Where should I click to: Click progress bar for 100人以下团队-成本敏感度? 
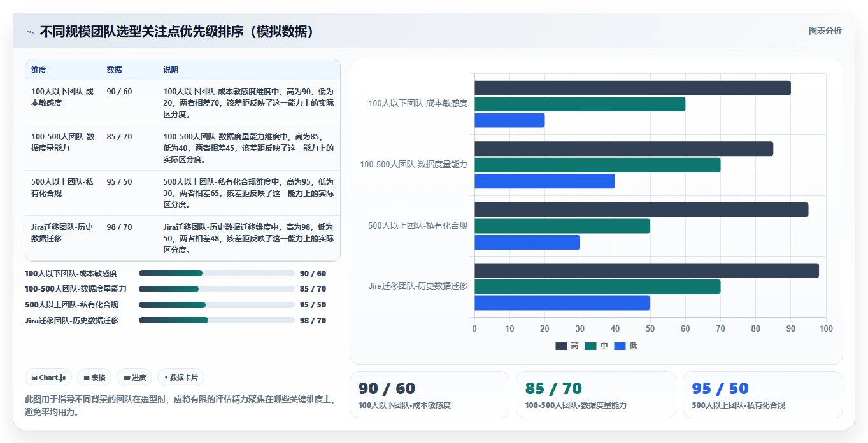pos(217,273)
